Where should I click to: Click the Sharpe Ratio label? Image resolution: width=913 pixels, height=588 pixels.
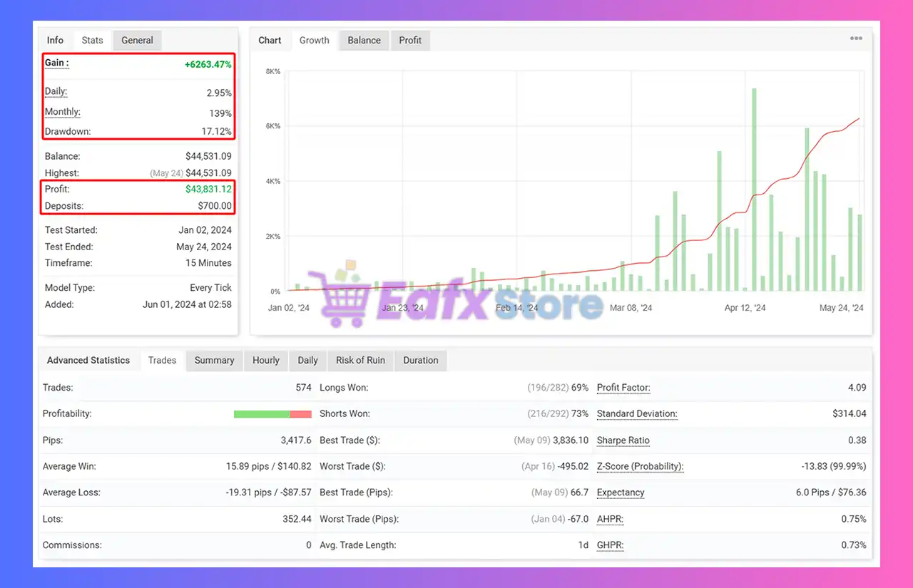click(x=623, y=440)
